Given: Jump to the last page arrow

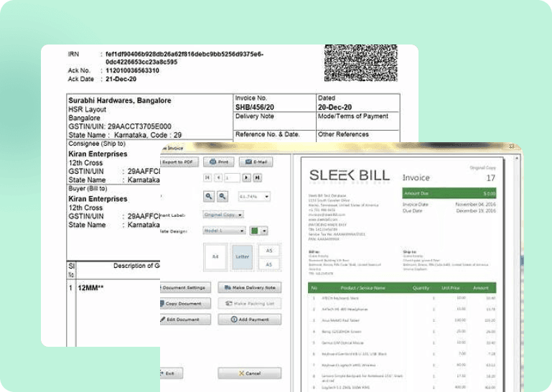Looking at the screenshot, I should 258,177.
